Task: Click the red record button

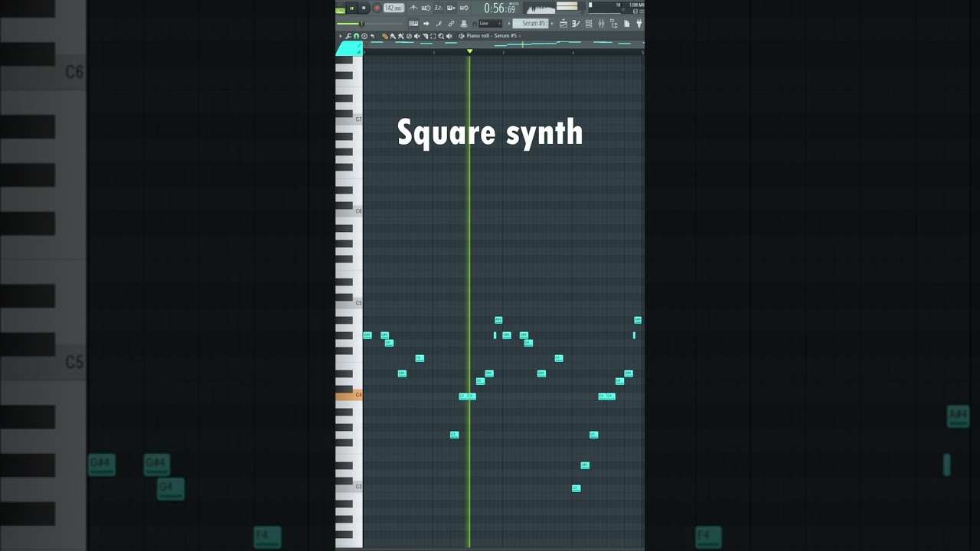Action: point(377,8)
